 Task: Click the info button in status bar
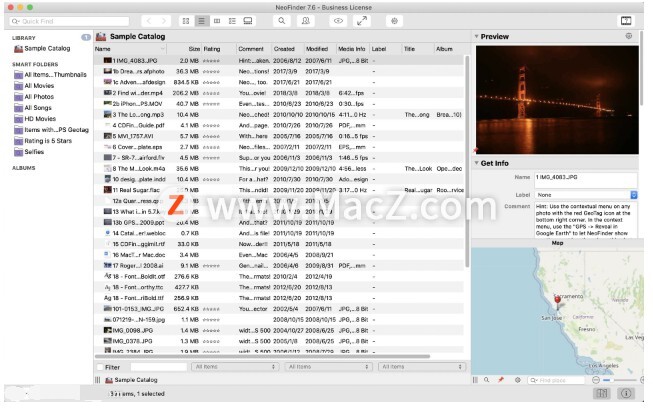(626, 393)
